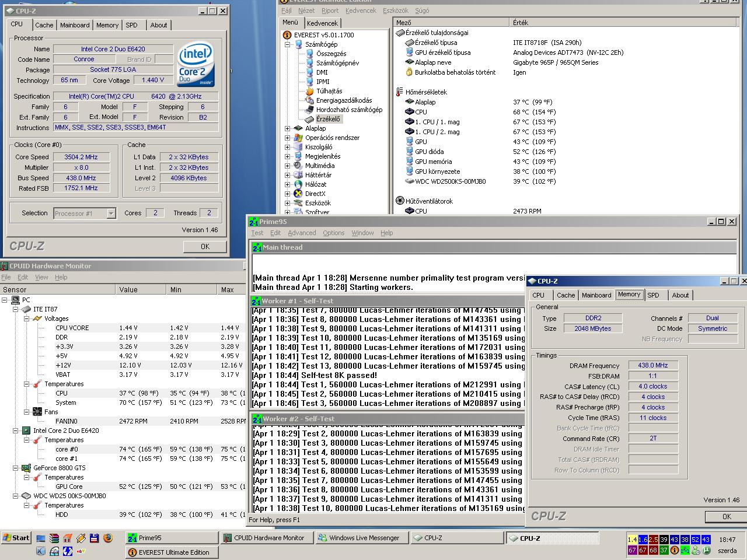
Task: Click the Intel Core 2 Duo logo
Action: point(196,64)
